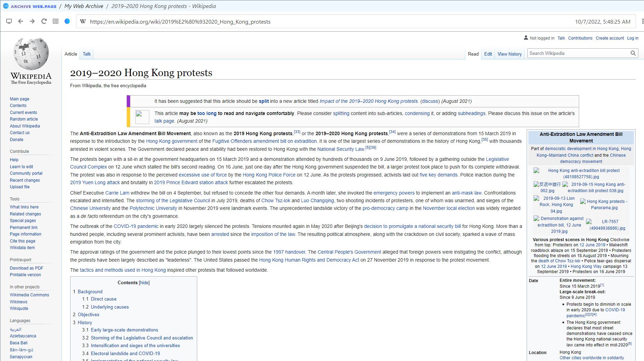Jump to 3.4 Electoral landslide and COVID-19
The height and width of the screenshot is (361, 644).
125,353
